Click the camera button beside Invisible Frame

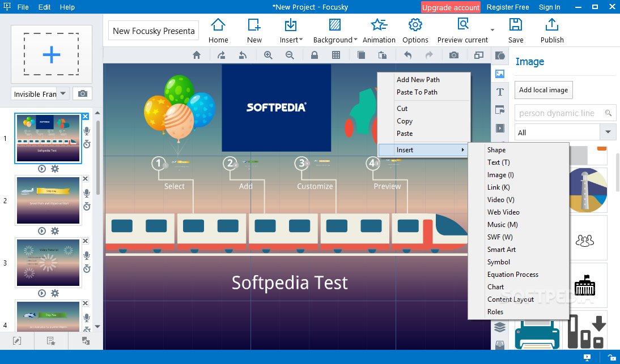82,93
